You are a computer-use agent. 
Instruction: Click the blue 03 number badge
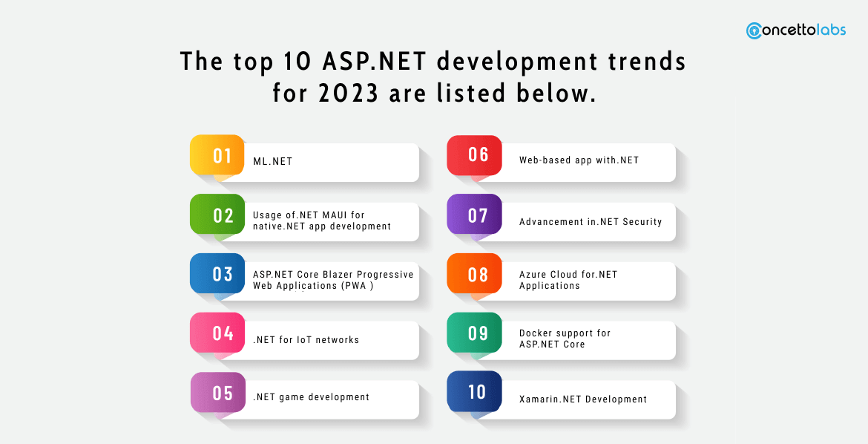(217, 274)
